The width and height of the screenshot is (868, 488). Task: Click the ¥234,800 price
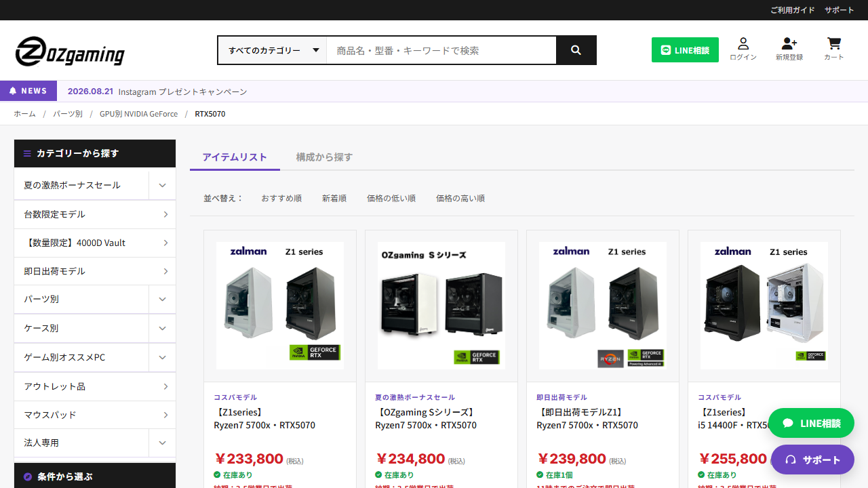tap(410, 459)
